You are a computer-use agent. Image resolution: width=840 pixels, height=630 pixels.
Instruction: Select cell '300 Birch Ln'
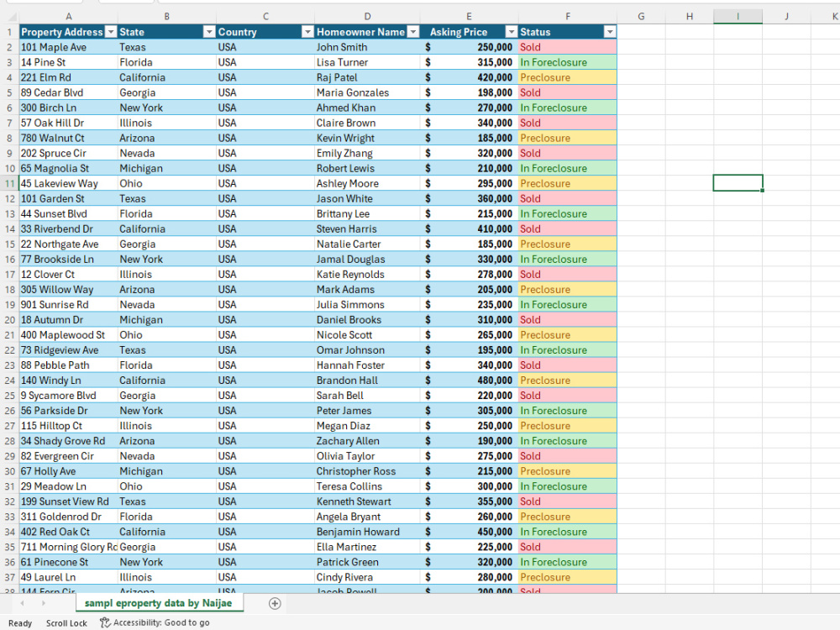pos(69,108)
